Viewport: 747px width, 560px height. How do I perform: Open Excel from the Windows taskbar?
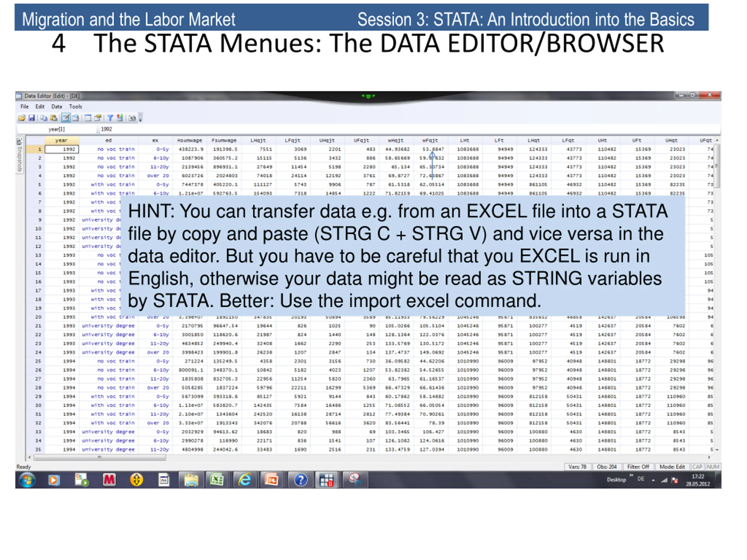coord(217,480)
